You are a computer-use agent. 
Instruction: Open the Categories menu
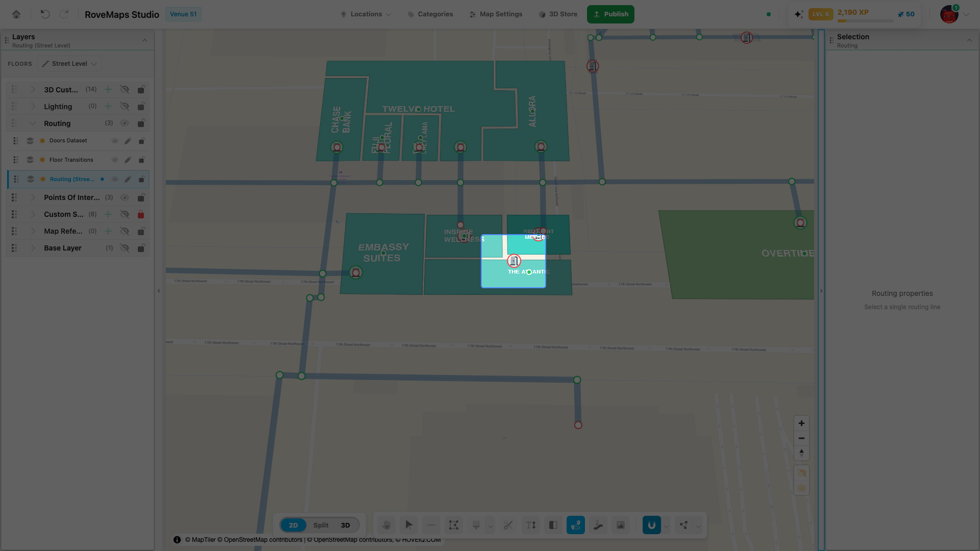tap(430, 14)
